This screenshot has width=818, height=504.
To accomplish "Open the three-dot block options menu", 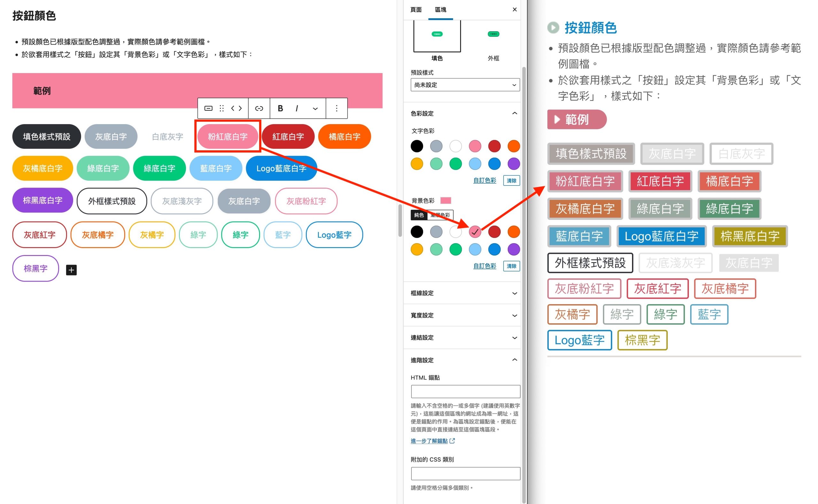I will [336, 108].
